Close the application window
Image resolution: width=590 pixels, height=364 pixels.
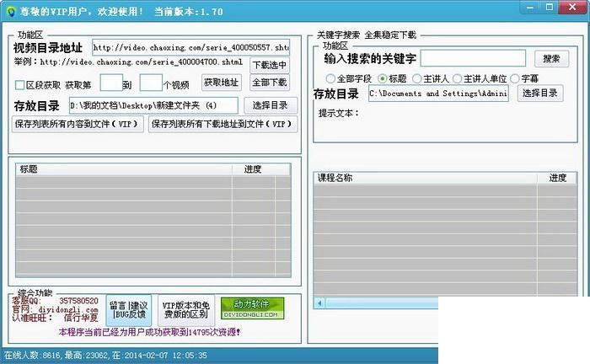pos(572,8)
